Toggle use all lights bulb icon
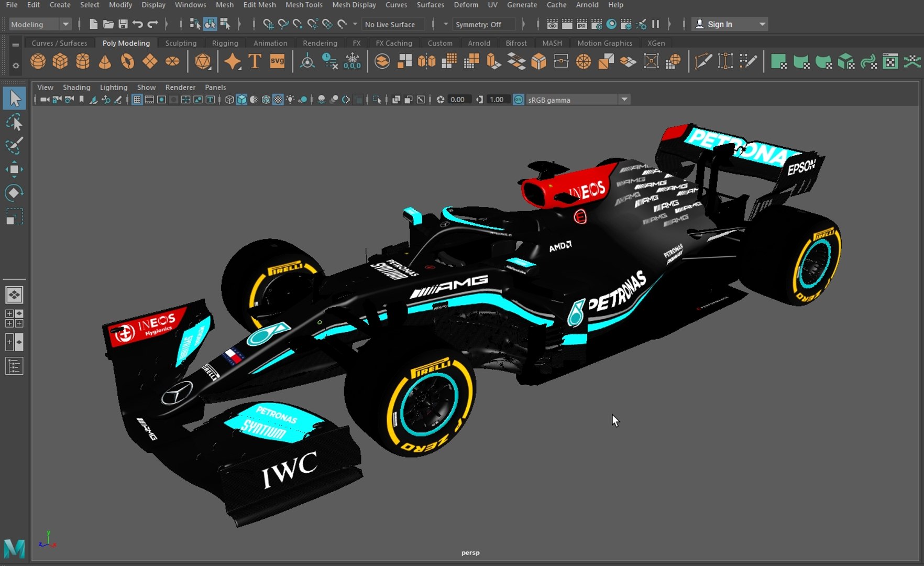This screenshot has height=566, width=924. [x=290, y=100]
